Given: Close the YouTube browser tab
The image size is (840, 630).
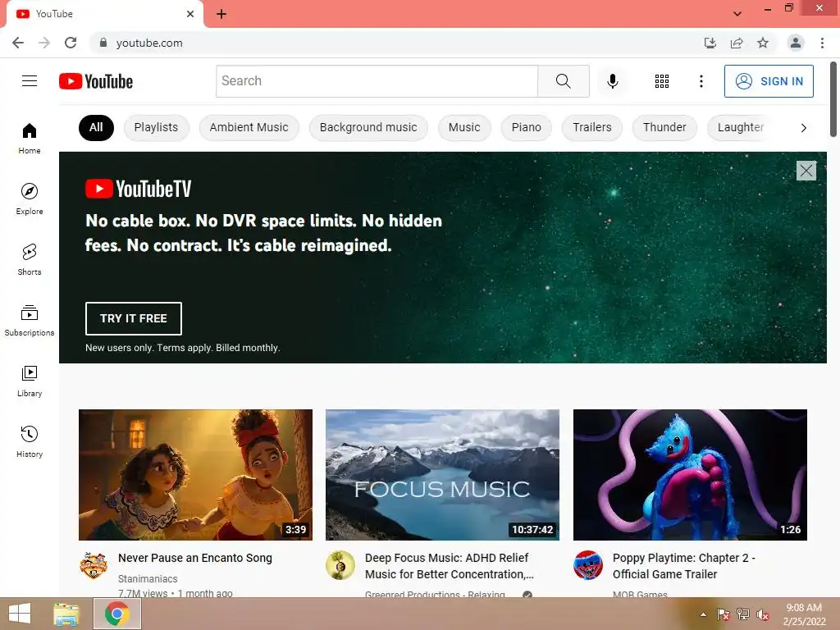Looking at the screenshot, I should coord(190,14).
